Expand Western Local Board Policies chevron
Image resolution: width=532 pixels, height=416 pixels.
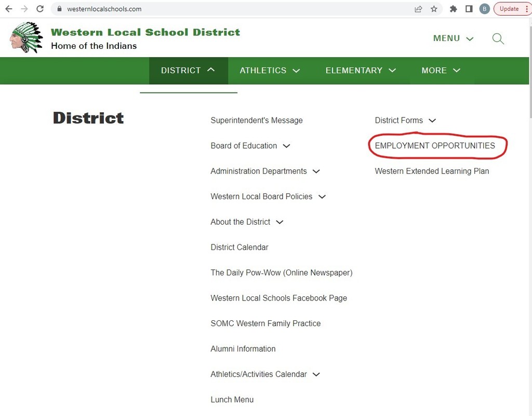[322, 197]
